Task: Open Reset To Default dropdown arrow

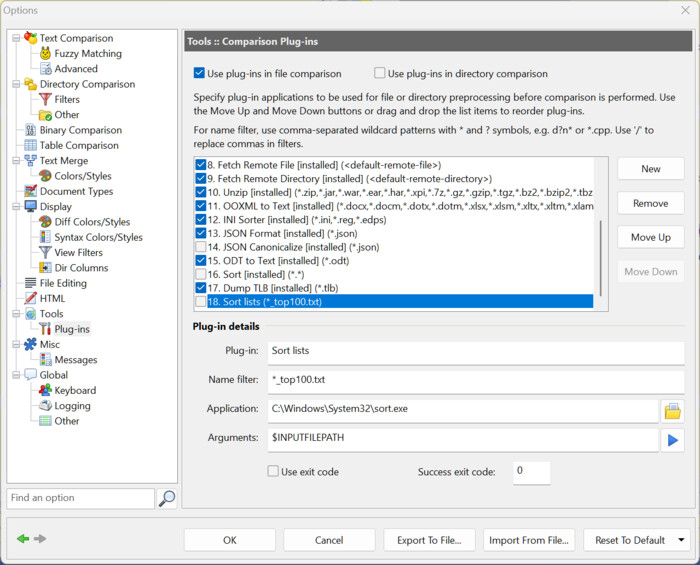Action: coord(681,540)
